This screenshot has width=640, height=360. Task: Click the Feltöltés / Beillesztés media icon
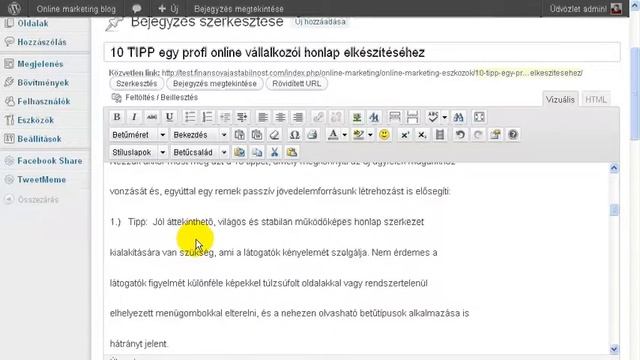(x=117, y=98)
